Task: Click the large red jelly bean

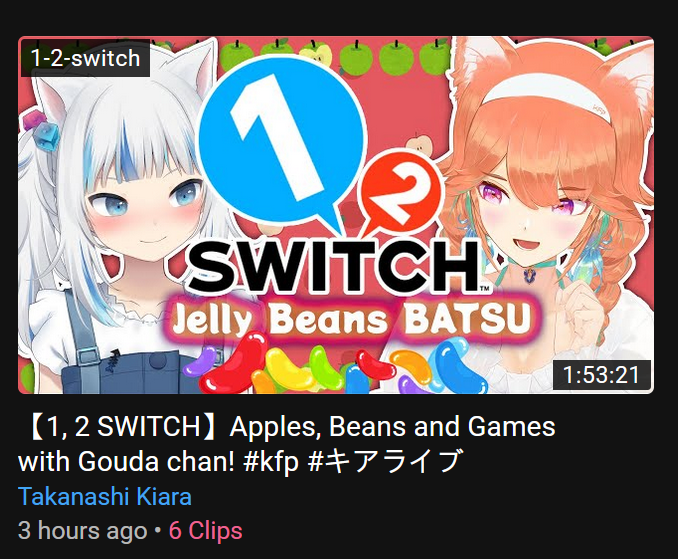Action: point(233,365)
